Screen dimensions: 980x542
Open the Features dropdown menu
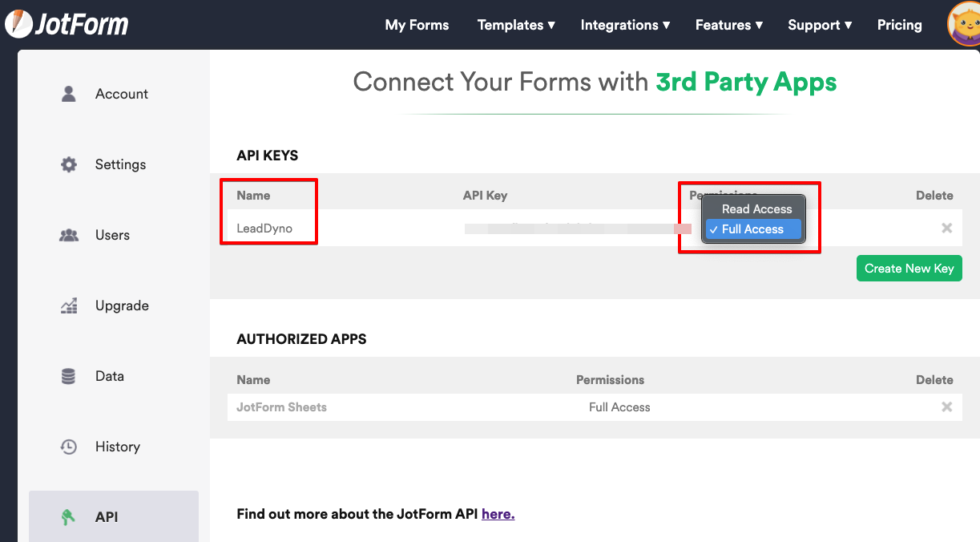coord(728,25)
